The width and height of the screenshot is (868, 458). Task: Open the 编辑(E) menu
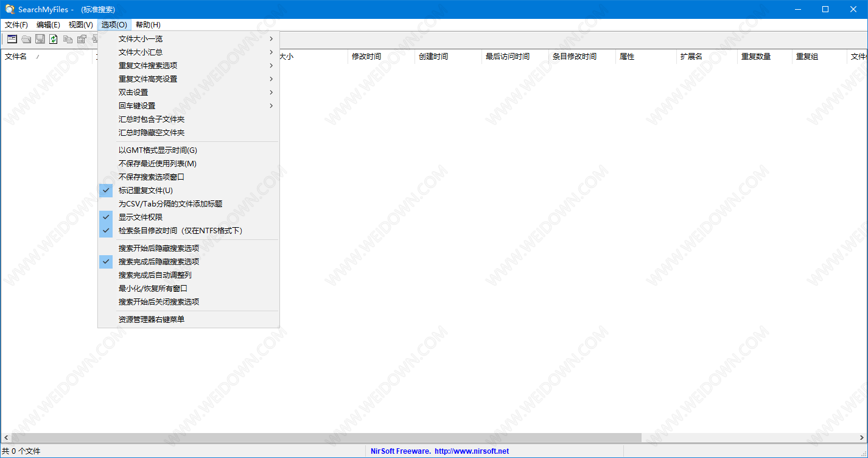click(x=49, y=25)
